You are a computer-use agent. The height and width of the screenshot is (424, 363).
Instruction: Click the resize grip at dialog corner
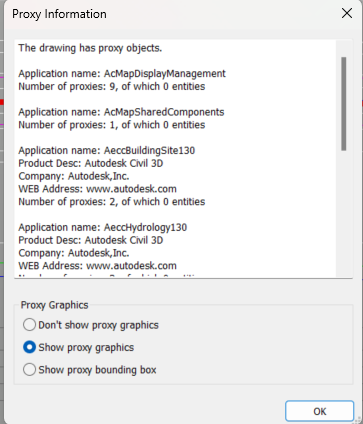[359, 420]
